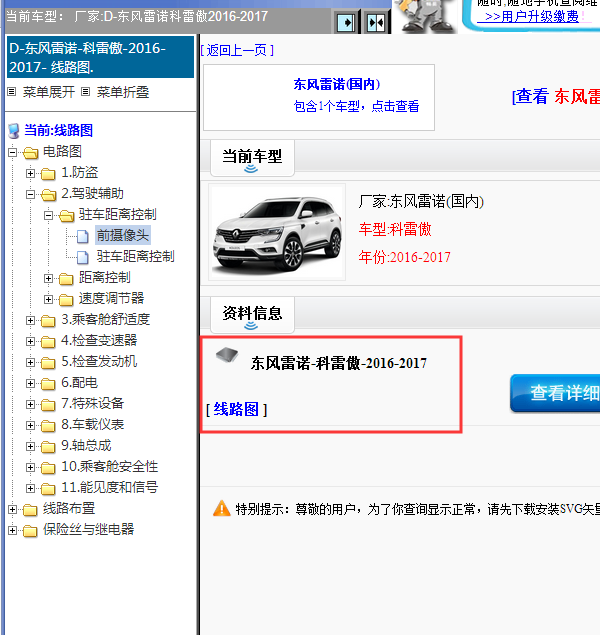Select the 驻车距离控制 leaf document item
The height and width of the screenshot is (635, 600).
(136, 256)
